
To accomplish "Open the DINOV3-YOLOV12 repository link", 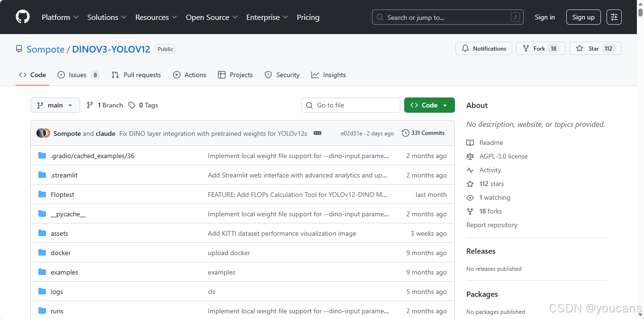I will pyautogui.click(x=111, y=49).
